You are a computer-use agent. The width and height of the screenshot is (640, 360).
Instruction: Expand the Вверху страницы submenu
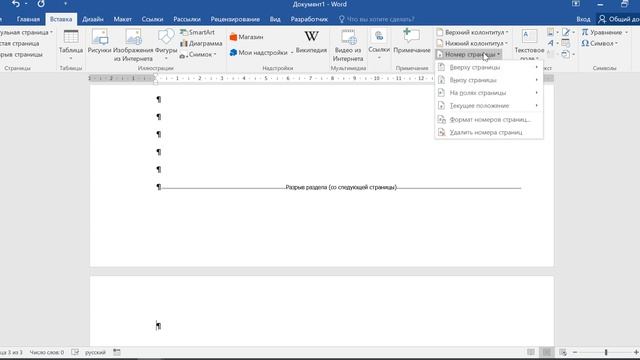click(x=489, y=67)
